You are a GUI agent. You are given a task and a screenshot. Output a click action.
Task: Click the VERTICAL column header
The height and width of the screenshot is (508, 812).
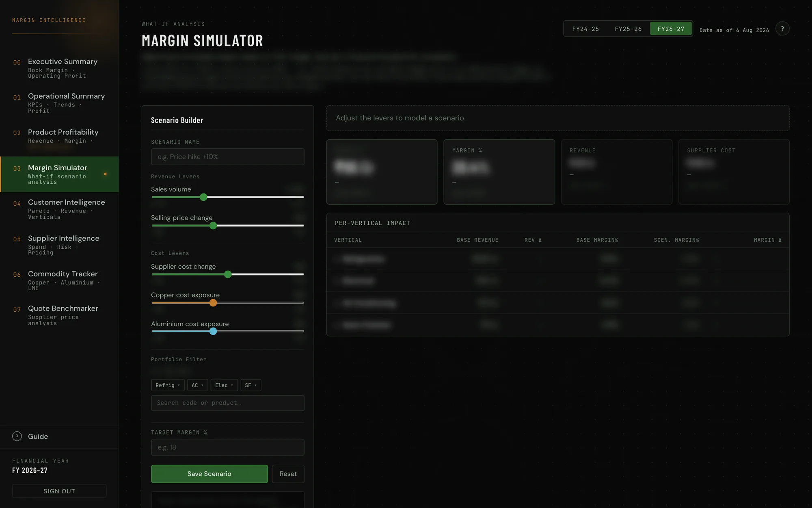coord(348,240)
